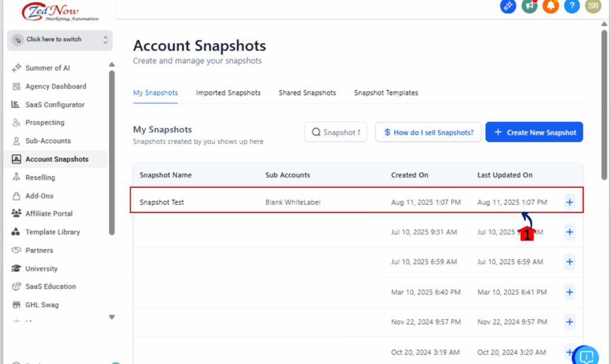Screen dimensions: 611x364
Task: Click the Oct 20, 2024 3:19 AM cell
Action: (x=425, y=352)
